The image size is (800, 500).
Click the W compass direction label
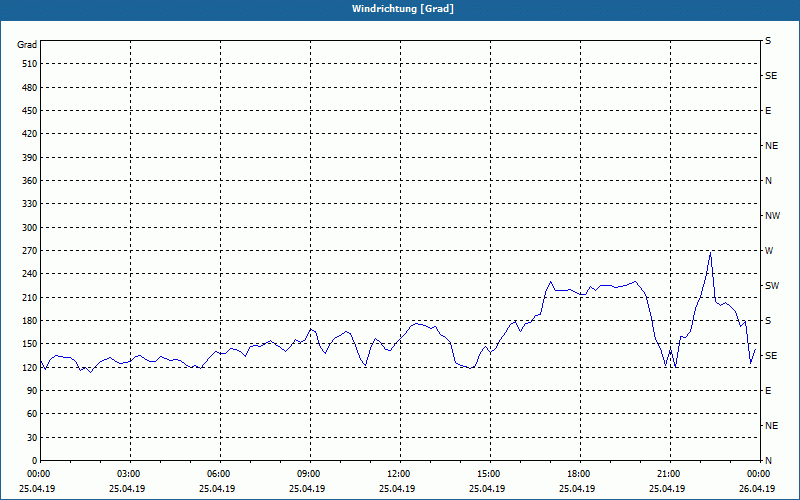(769, 251)
